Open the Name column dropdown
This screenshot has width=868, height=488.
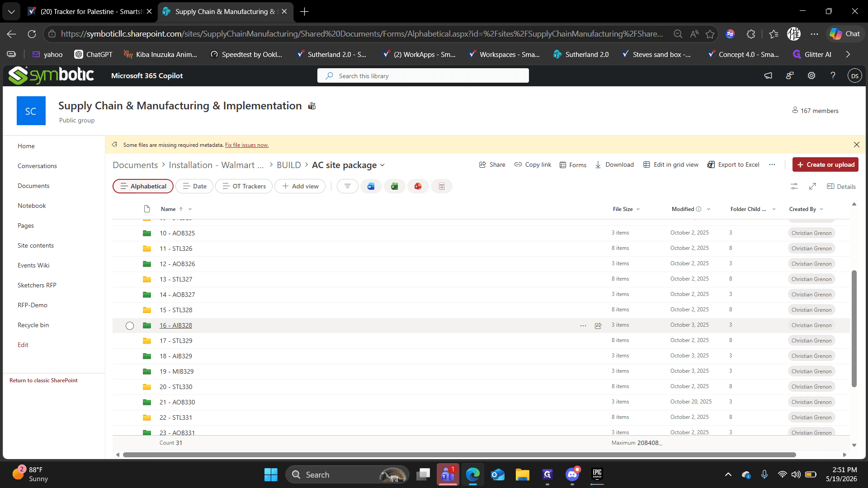tap(190, 209)
